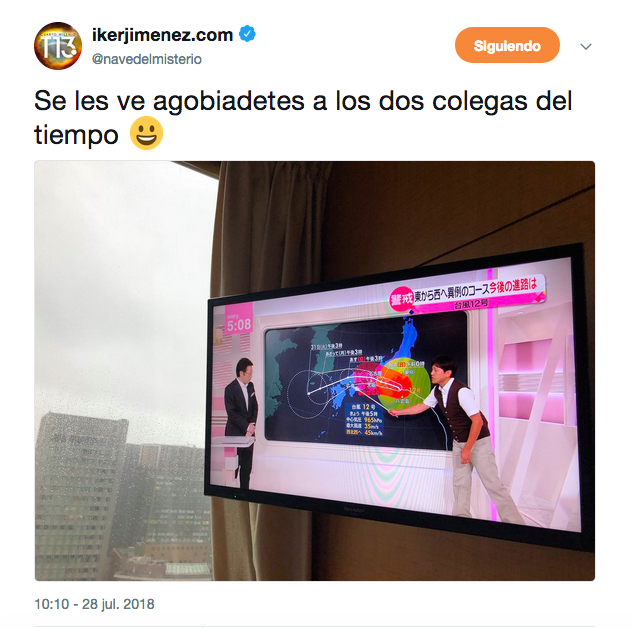Open the tweet options chevron menu
This screenshot has height=628, width=632.
pyautogui.click(x=586, y=46)
